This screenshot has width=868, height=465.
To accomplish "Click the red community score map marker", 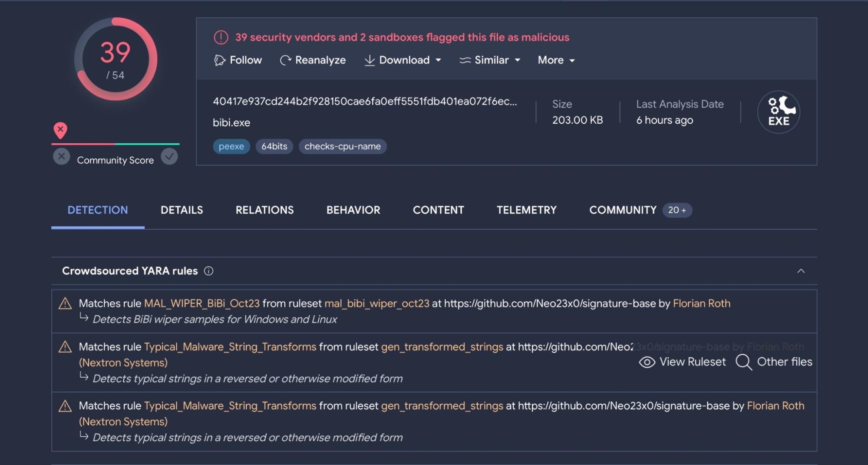I will coord(60,130).
